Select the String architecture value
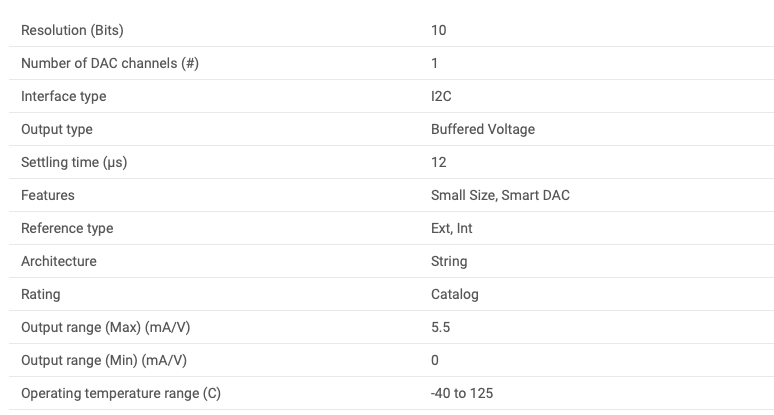 coord(449,262)
